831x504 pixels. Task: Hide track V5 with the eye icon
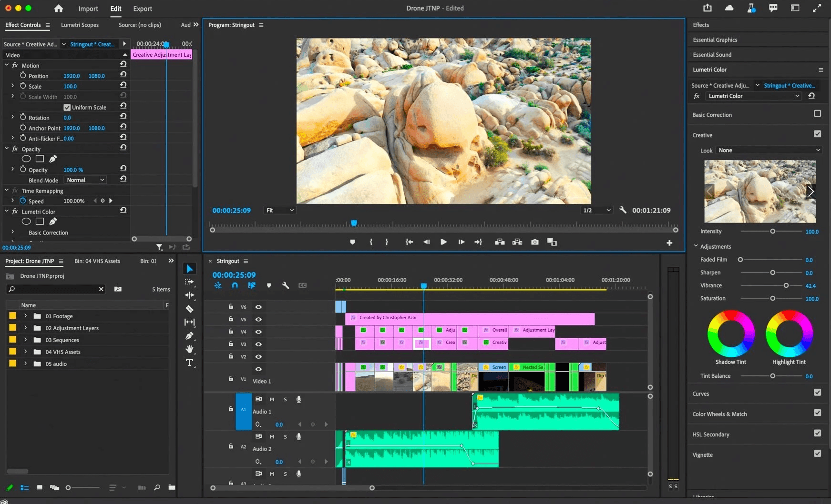click(258, 319)
